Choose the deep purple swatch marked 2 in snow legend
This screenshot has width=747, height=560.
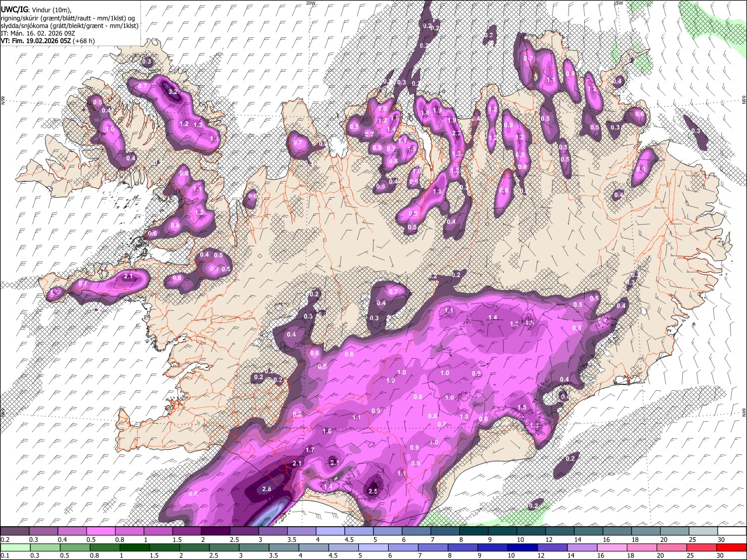(216, 531)
